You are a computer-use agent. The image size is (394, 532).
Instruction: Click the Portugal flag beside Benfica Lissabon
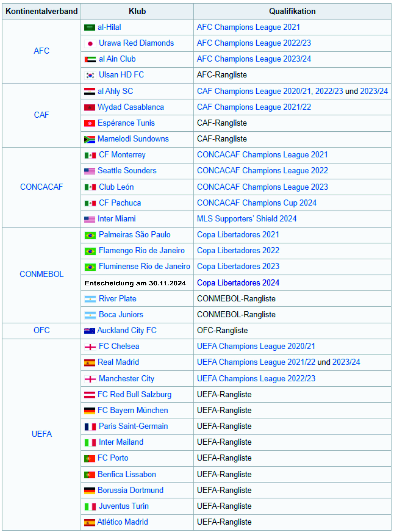pos(90,475)
